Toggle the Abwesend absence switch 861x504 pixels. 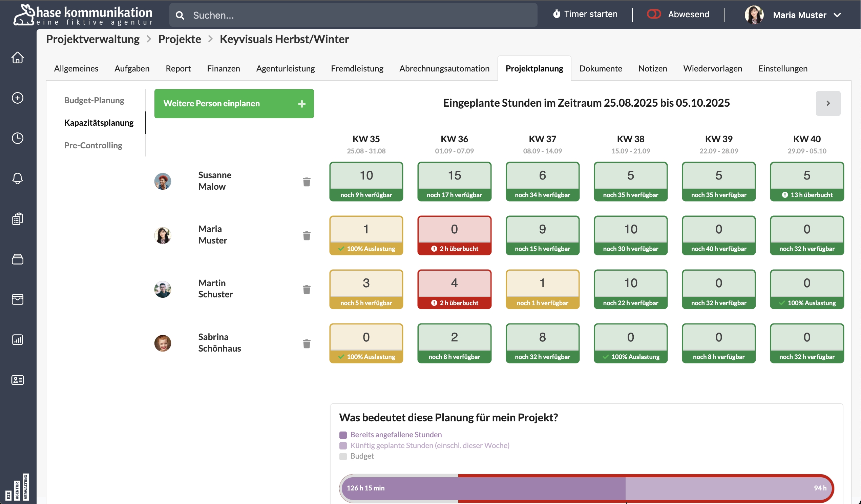coord(653,14)
